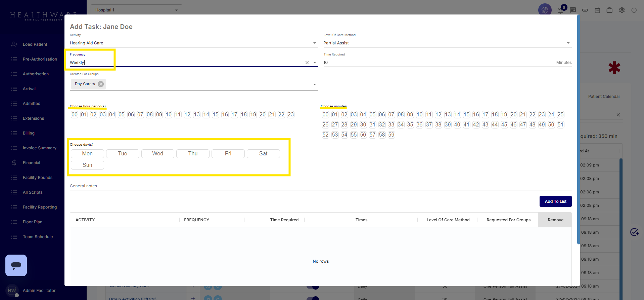
Task: Click the Add To List button
Action: (555, 201)
